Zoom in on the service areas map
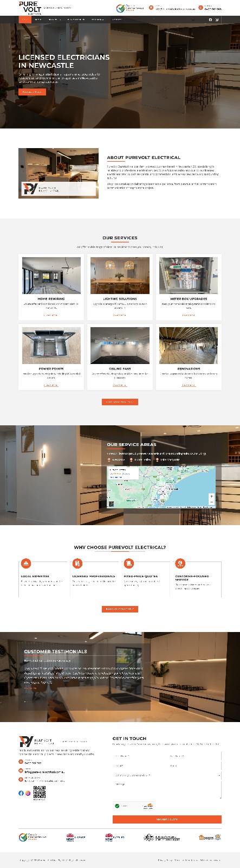Screen dimensions: 240x868 [x=212, y=496]
